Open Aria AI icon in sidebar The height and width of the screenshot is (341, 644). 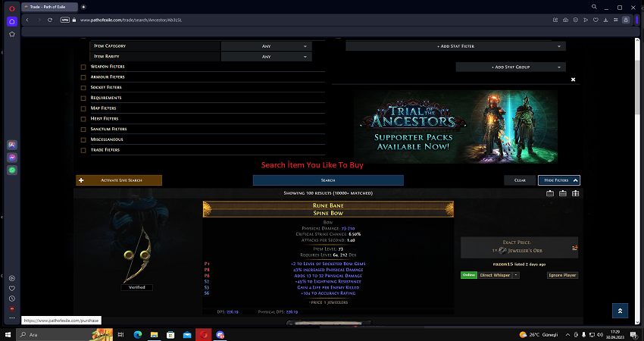pyautogui.click(x=12, y=145)
